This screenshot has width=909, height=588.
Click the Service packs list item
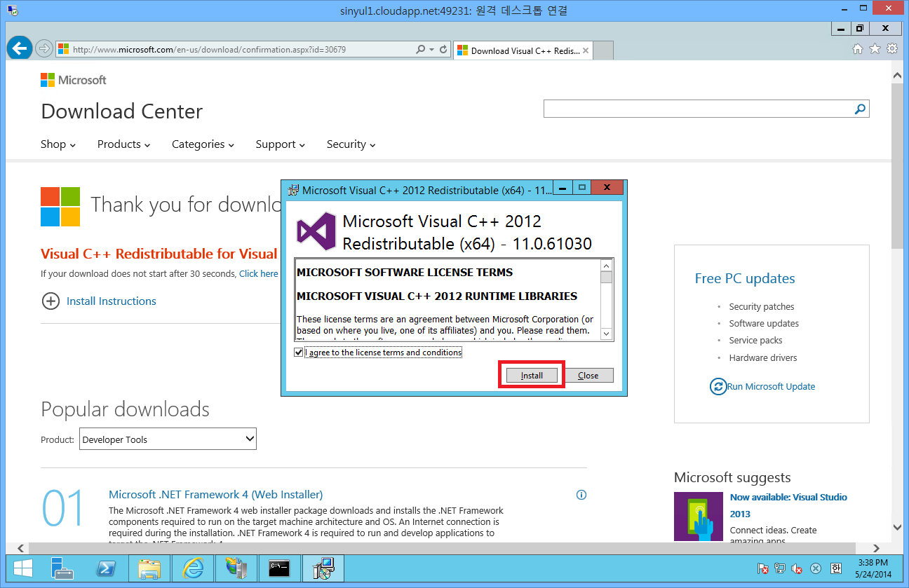(755, 340)
